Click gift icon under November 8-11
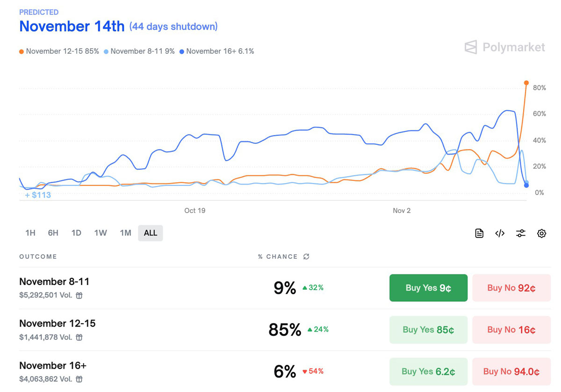 tap(79, 295)
